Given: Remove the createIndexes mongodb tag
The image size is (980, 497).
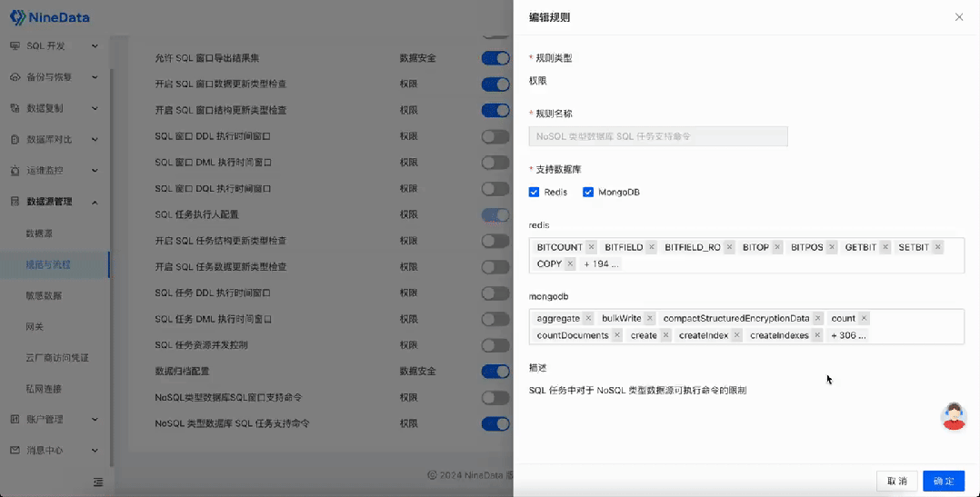Looking at the screenshot, I should (817, 335).
